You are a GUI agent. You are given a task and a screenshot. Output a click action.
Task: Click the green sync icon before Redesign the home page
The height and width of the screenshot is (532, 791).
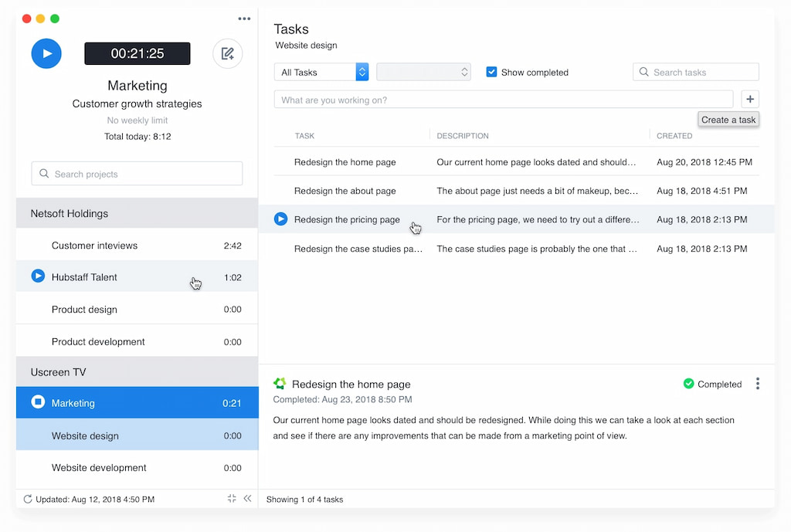coord(280,383)
